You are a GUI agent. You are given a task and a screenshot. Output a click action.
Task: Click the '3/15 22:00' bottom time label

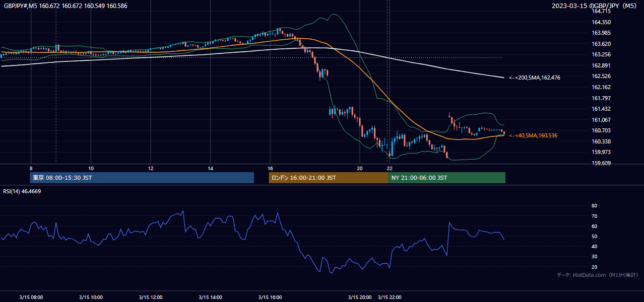click(390, 297)
